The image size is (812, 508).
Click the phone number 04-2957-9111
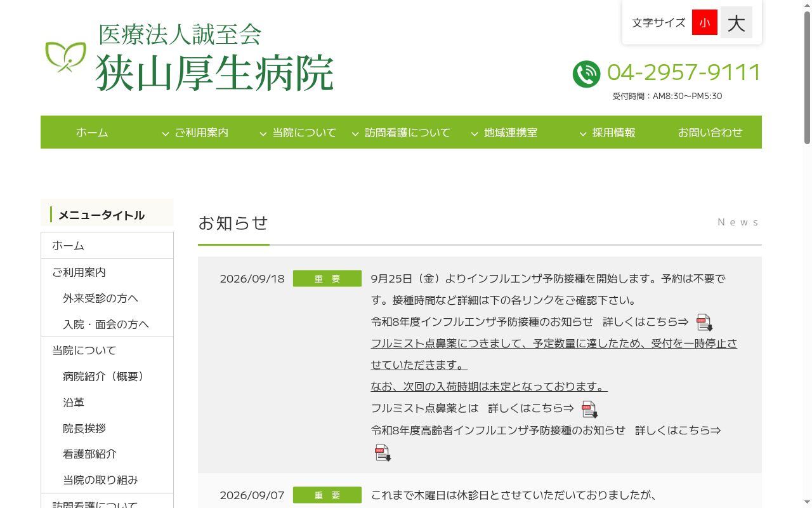click(684, 72)
